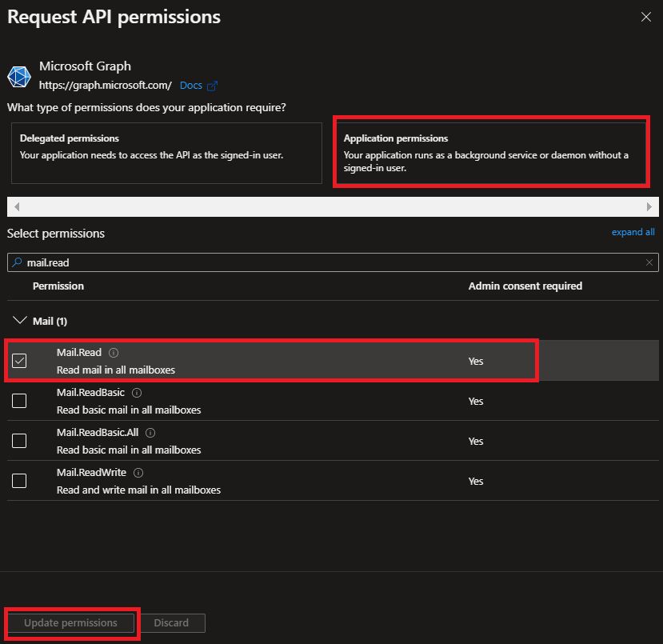Select the Application permissions card
Viewport: 663px width, 644px height.
tap(491, 153)
